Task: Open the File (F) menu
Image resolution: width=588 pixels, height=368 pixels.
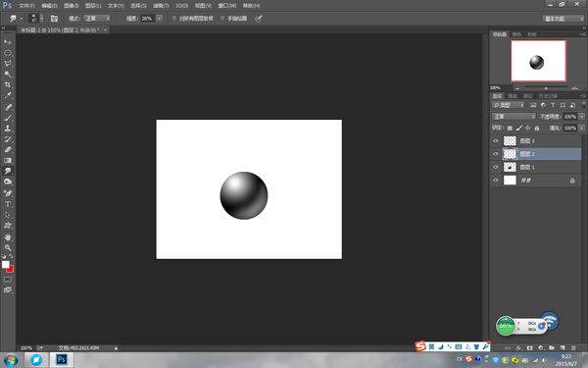Action: [x=26, y=6]
